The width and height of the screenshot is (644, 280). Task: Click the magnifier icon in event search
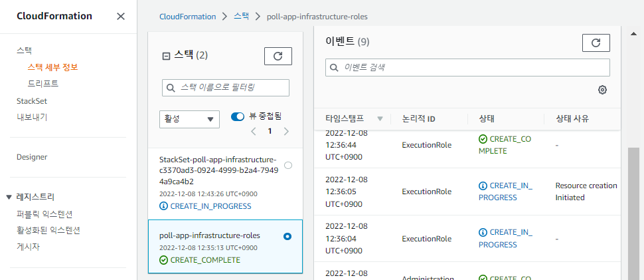335,67
